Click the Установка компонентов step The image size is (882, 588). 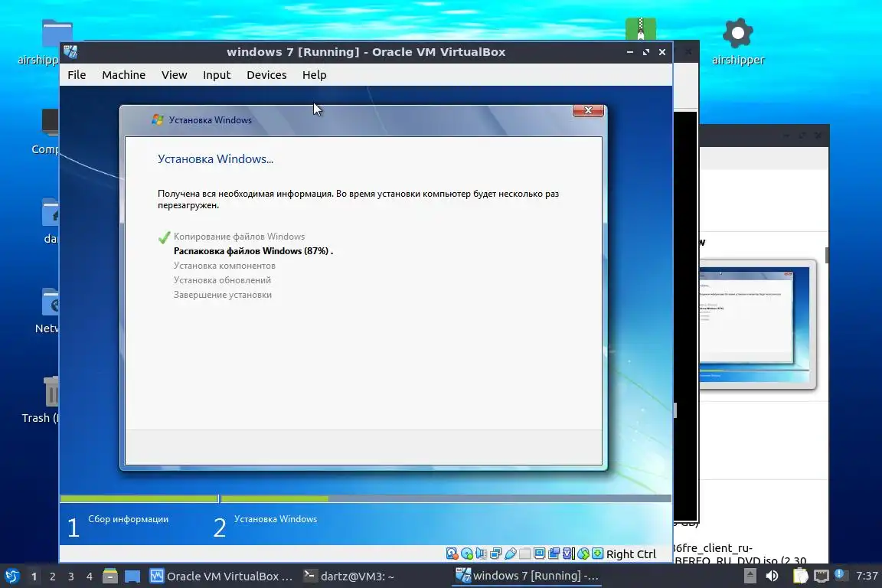click(224, 266)
